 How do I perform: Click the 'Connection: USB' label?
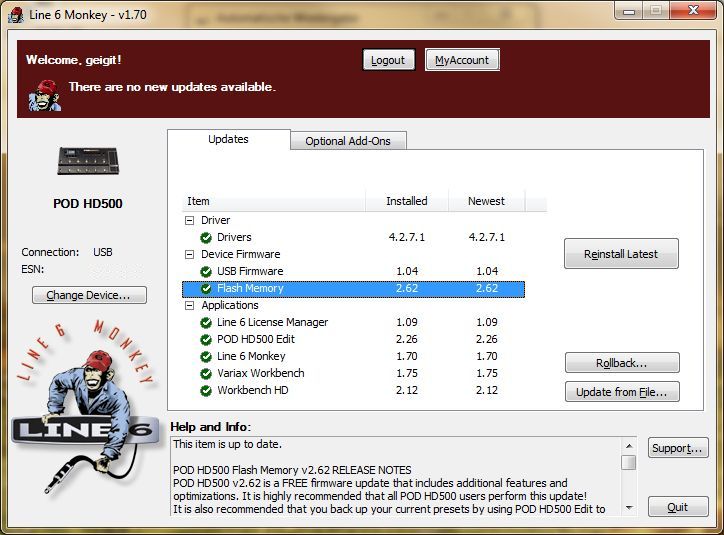pyautogui.click(x=67, y=252)
